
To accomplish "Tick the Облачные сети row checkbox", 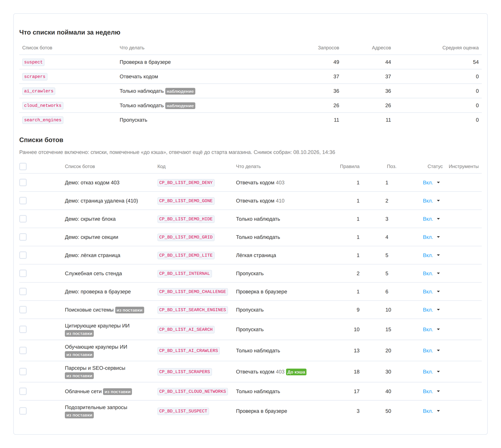I will pyautogui.click(x=23, y=391).
